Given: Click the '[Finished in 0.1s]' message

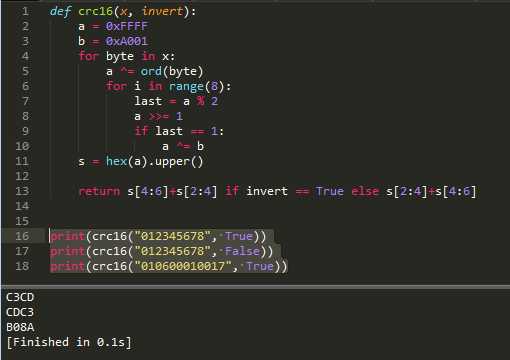Looking at the screenshot, I should pos(69,342).
